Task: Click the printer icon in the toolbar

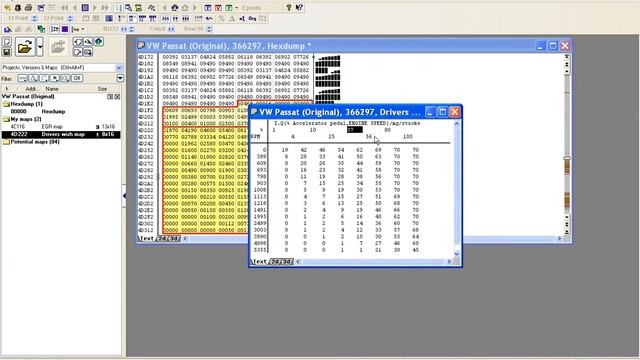Action: coord(29,8)
